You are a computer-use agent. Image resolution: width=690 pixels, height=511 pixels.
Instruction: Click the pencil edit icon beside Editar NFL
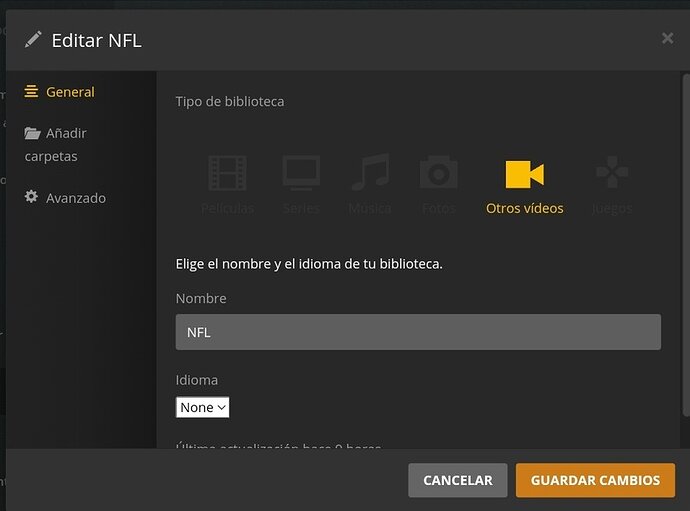[x=33, y=39]
